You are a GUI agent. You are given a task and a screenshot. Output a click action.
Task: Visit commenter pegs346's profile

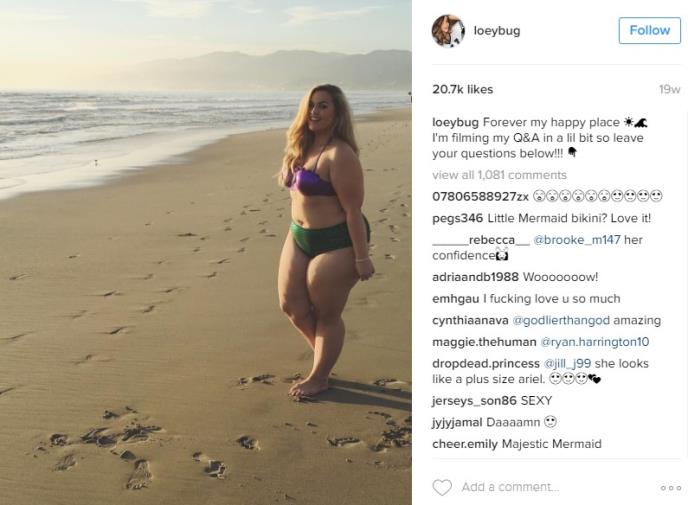click(457, 218)
